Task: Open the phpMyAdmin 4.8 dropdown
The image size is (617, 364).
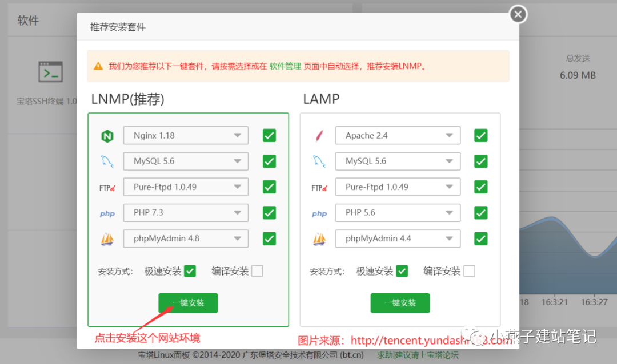Action: (x=185, y=238)
